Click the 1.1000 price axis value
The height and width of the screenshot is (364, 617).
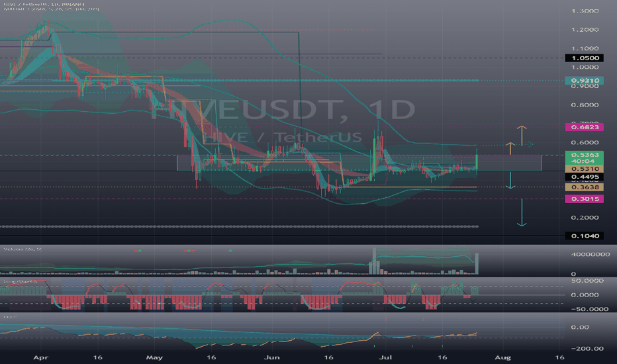(x=585, y=48)
